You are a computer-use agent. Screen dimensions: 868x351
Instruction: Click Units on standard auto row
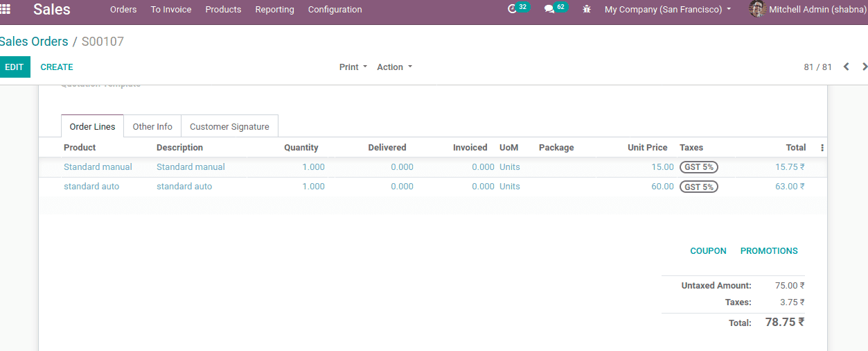tap(510, 187)
